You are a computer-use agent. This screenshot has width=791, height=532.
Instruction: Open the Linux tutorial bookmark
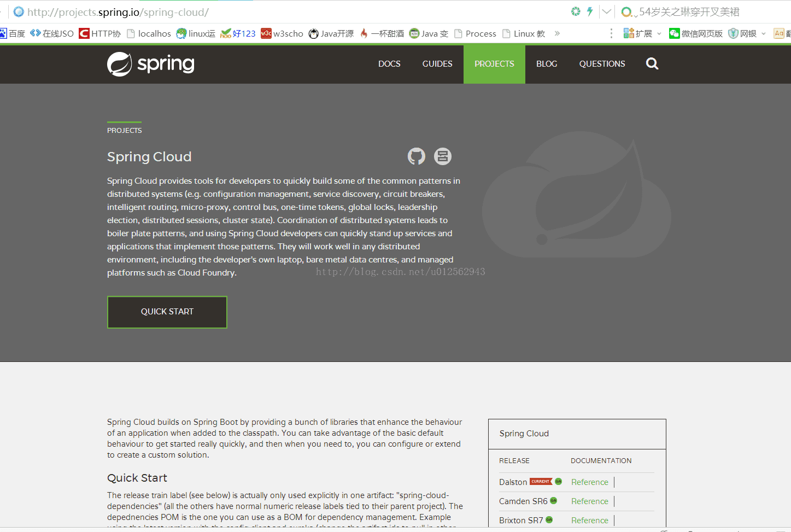pos(523,33)
